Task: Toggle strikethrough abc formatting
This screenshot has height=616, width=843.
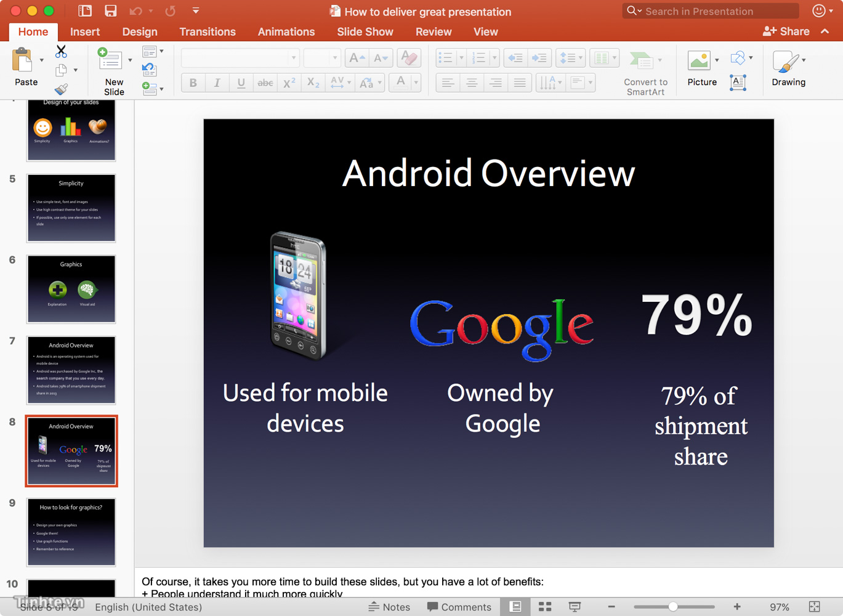Action: tap(265, 83)
